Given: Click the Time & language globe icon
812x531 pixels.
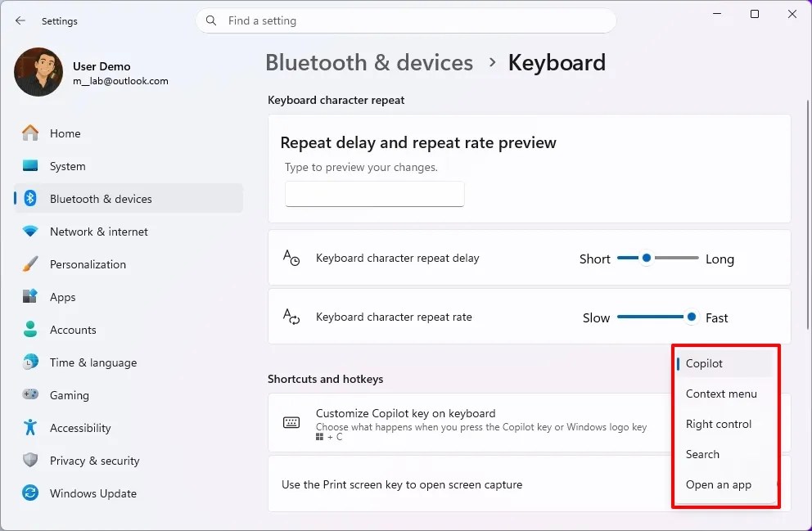Looking at the screenshot, I should click(x=30, y=362).
